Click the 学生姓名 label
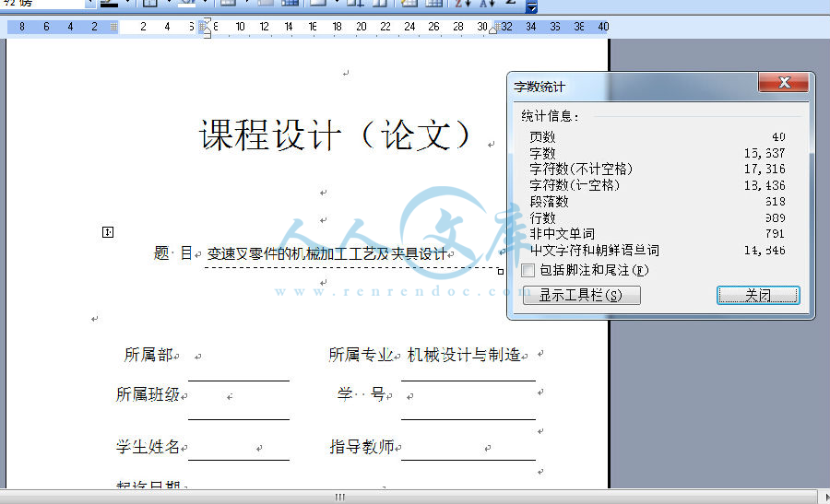 tap(148, 447)
